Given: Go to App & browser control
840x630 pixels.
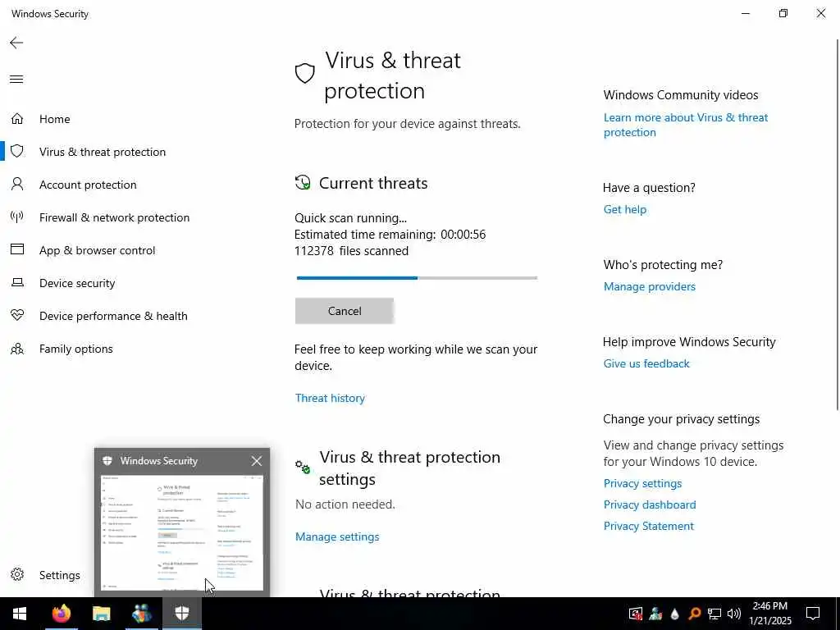Looking at the screenshot, I should [97, 250].
